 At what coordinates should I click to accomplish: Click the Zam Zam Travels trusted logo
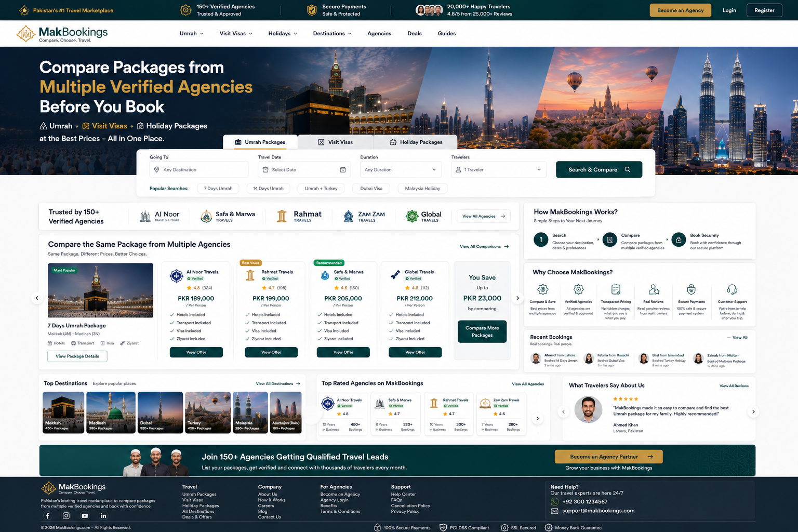[364, 216]
